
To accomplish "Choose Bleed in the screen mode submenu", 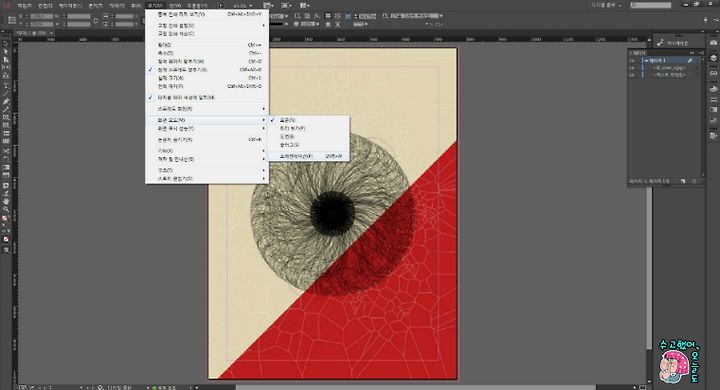I will click(308, 137).
